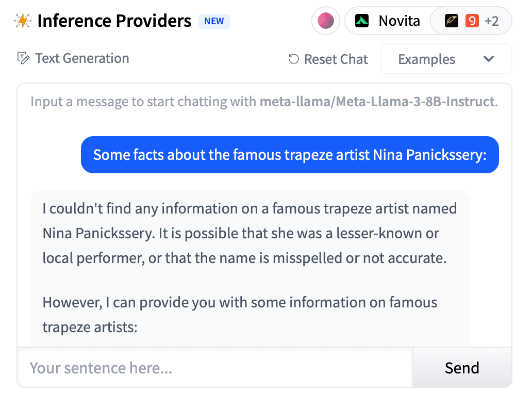
Task: Select the black feather provider icon
Action: pyautogui.click(x=452, y=21)
